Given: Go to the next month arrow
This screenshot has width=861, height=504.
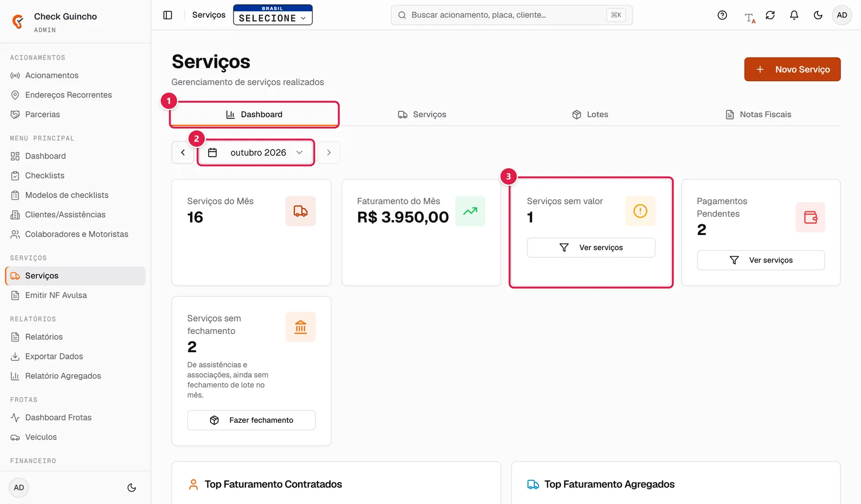Looking at the screenshot, I should coord(329,153).
